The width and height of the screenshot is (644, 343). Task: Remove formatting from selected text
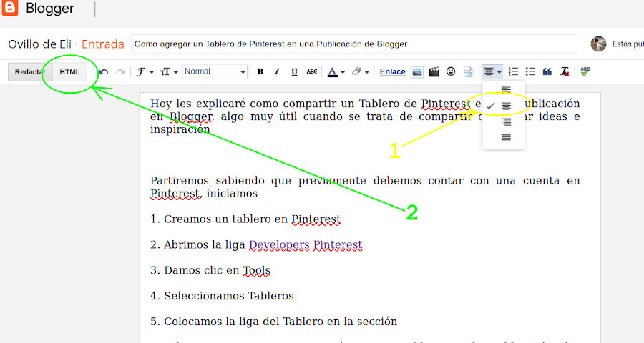click(x=565, y=71)
